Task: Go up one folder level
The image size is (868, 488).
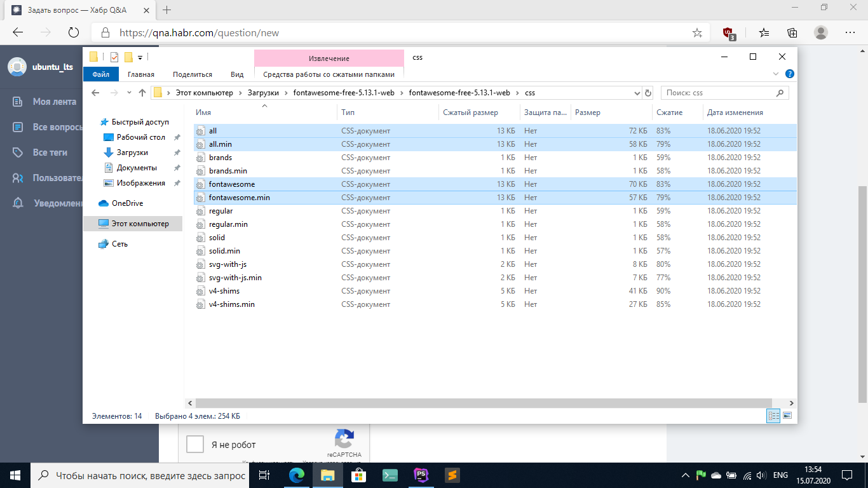Action: pos(142,93)
